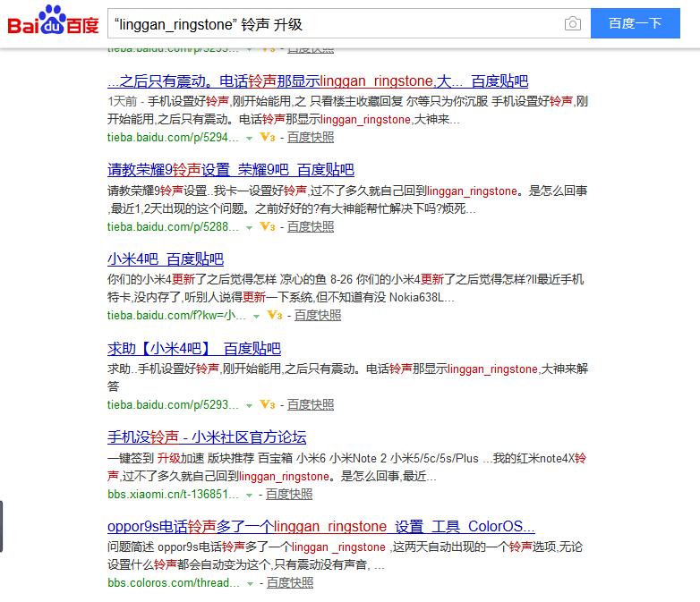Open result '求助【小米4吧】_百度贴吧'
The image size is (700, 602).
click(193, 348)
